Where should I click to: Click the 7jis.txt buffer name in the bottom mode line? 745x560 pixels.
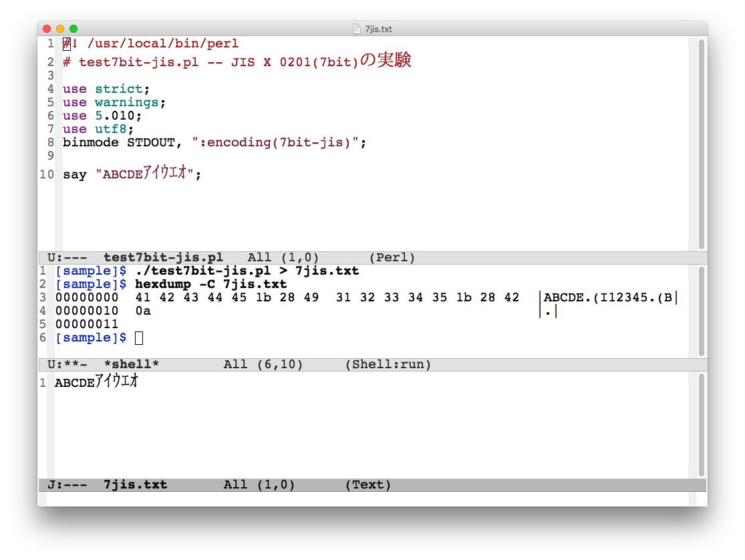136,485
